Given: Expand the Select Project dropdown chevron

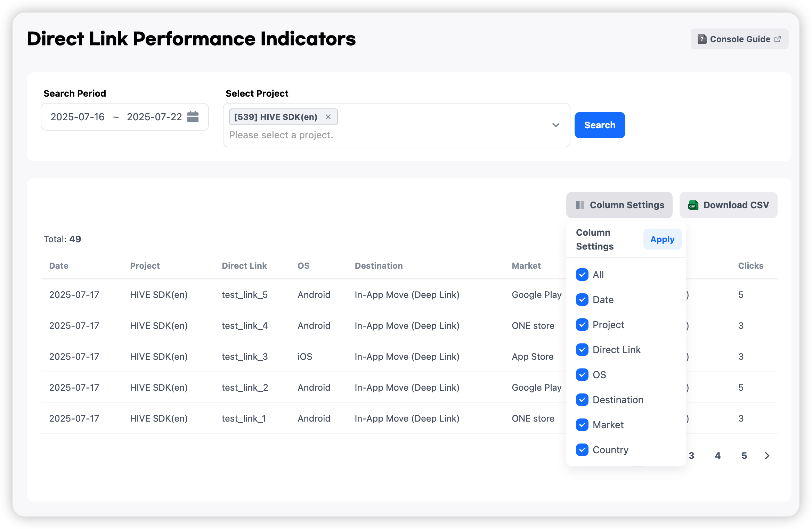Looking at the screenshot, I should [x=555, y=125].
